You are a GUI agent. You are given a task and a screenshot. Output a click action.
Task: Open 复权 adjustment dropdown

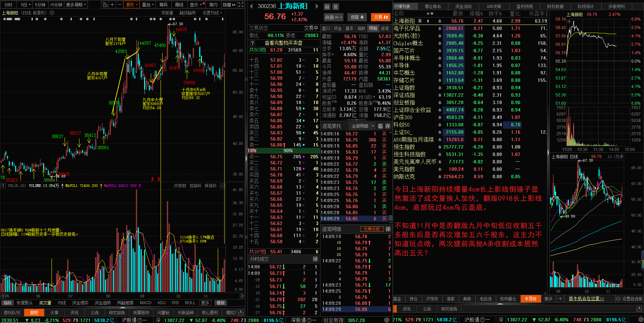(132, 5)
